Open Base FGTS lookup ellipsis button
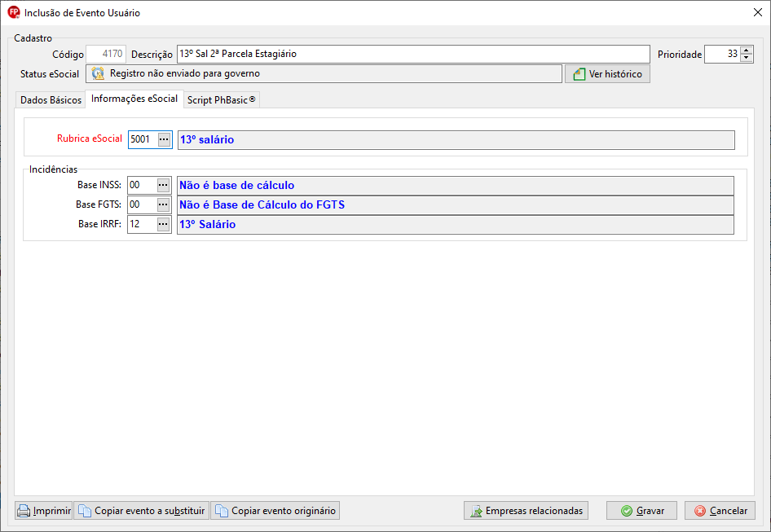771x532 pixels. 163,204
